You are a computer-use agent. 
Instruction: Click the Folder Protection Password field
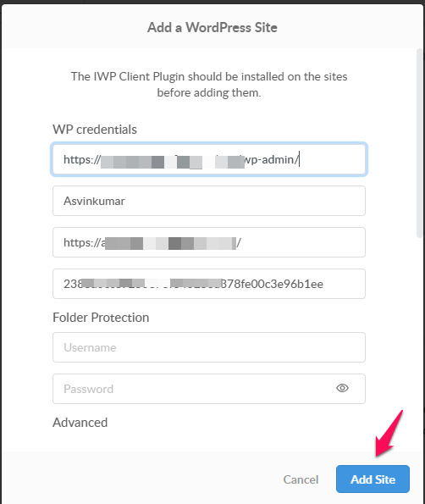pyautogui.click(x=209, y=389)
